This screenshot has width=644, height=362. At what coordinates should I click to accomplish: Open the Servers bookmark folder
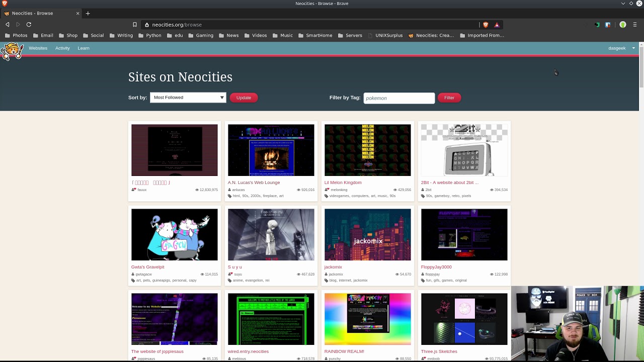(x=350, y=35)
